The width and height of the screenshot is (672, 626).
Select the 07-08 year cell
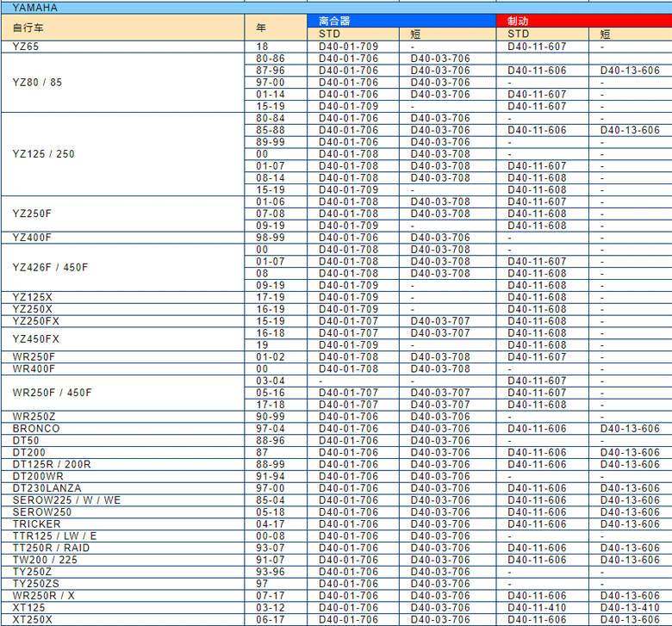click(x=276, y=214)
